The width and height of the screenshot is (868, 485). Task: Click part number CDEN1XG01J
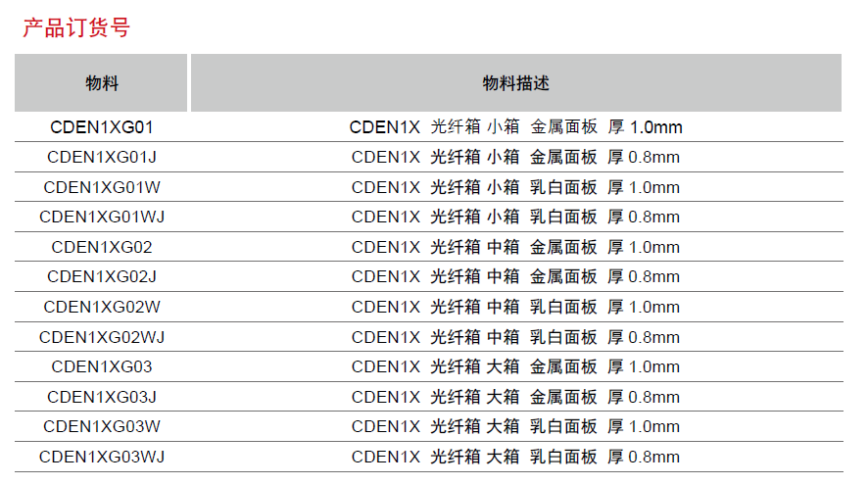pos(101,157)
